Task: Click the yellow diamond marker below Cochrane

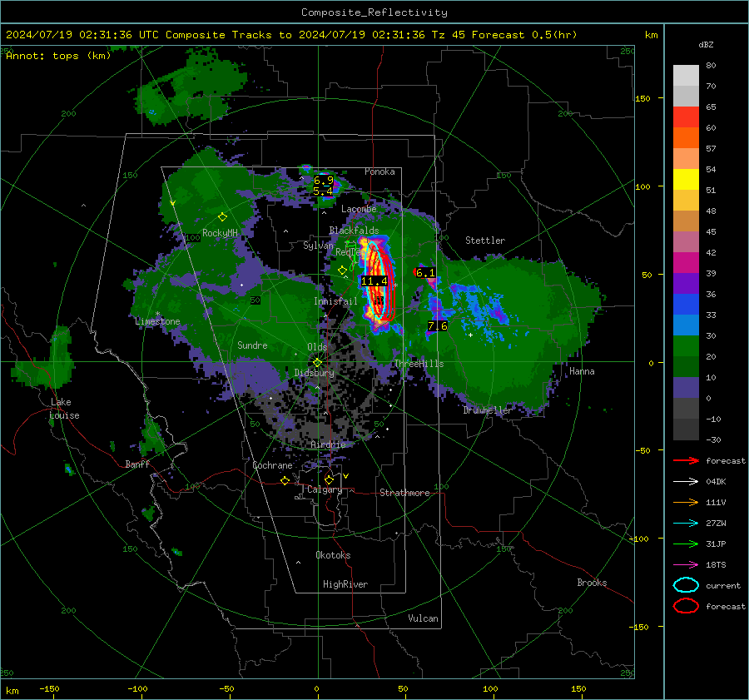Action: pyautogui.click(x=285, y=481)
